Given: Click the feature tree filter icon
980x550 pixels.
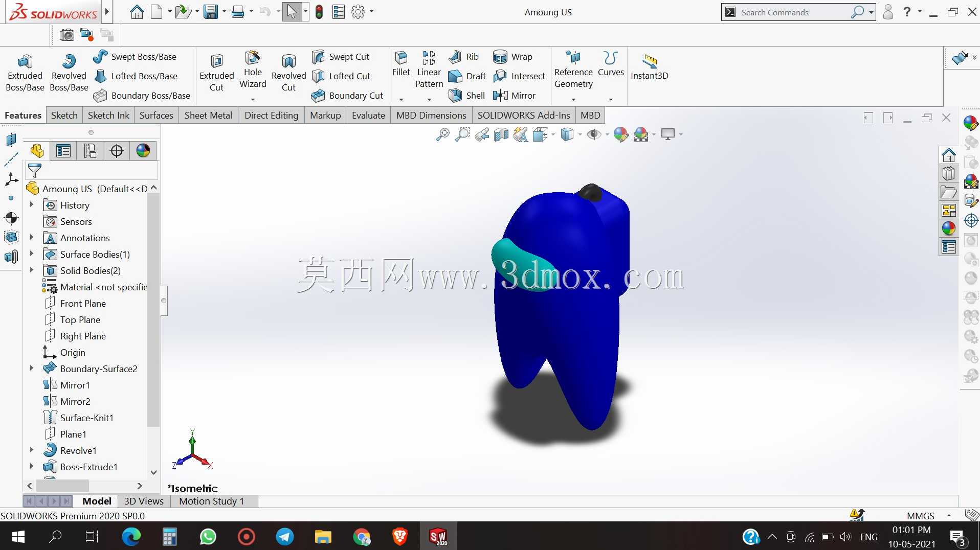Looking at the screenshot, I should point(35,170).
